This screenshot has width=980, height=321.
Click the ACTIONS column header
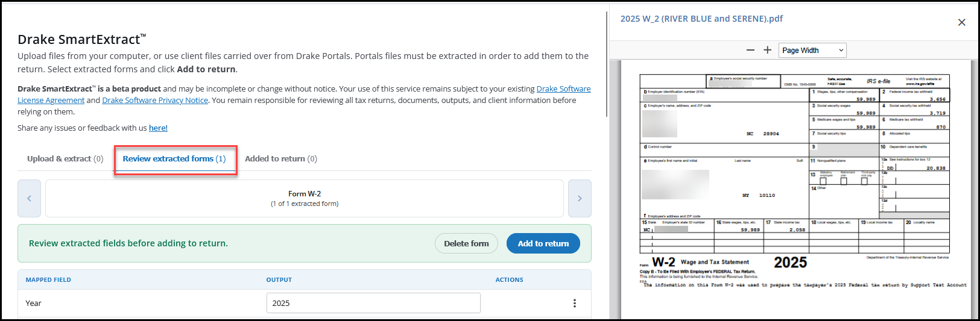click(x=510, y=279)
